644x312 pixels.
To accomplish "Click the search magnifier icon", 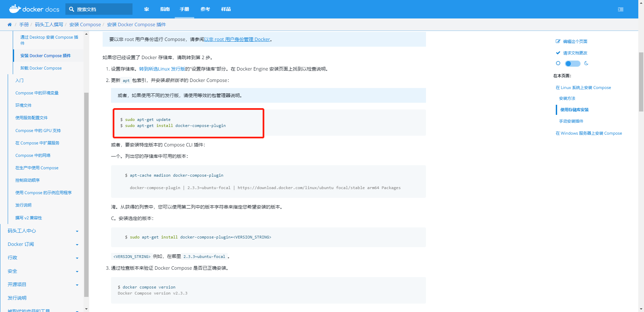I will click(71, 9).
